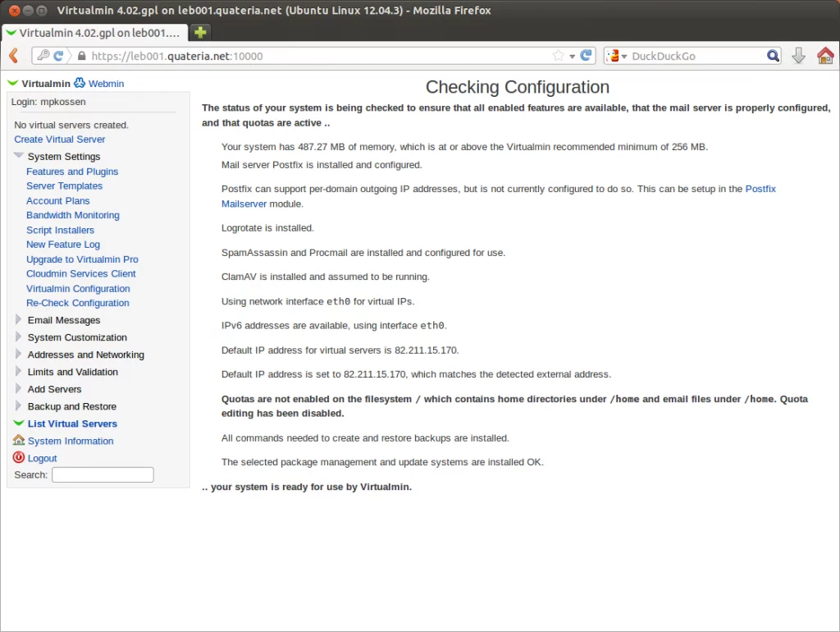Click the green List Virtual Servers icon

pos(19,423)
